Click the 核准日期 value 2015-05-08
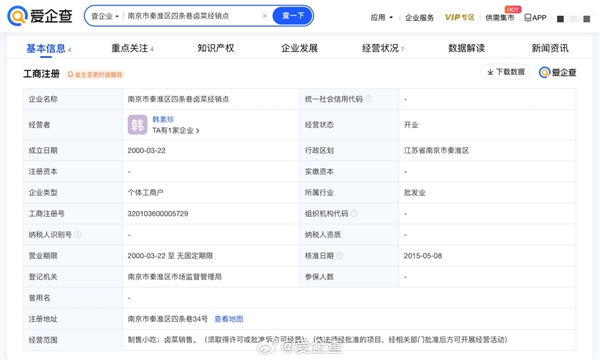 point(423,256)
